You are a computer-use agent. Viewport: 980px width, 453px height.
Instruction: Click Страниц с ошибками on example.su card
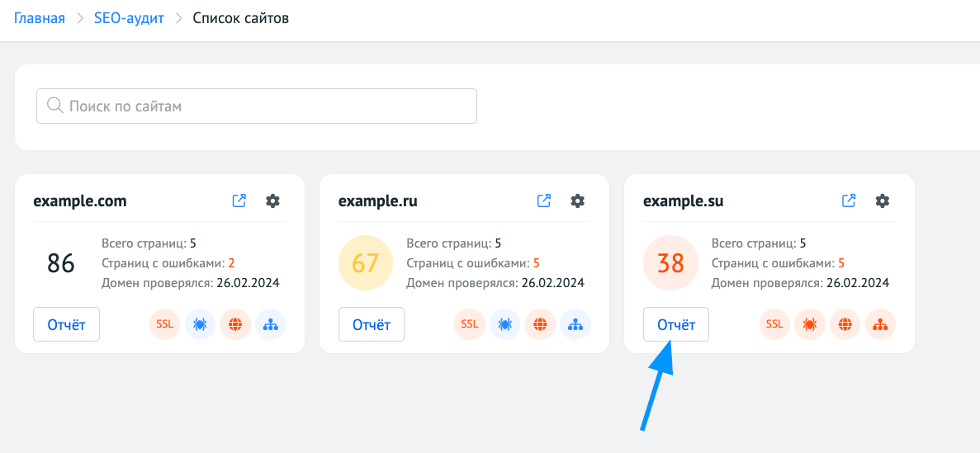(x=778, y=263)
